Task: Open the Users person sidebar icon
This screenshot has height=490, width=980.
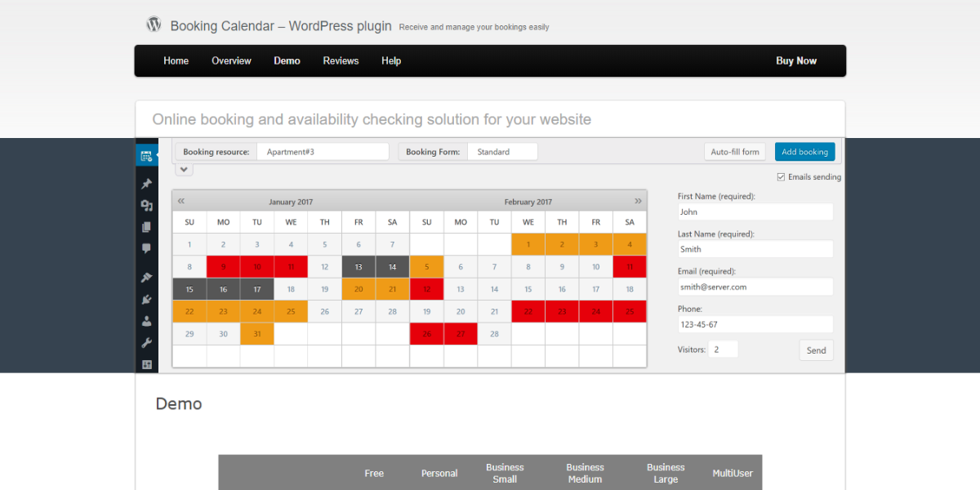Action: coord(147,321)
